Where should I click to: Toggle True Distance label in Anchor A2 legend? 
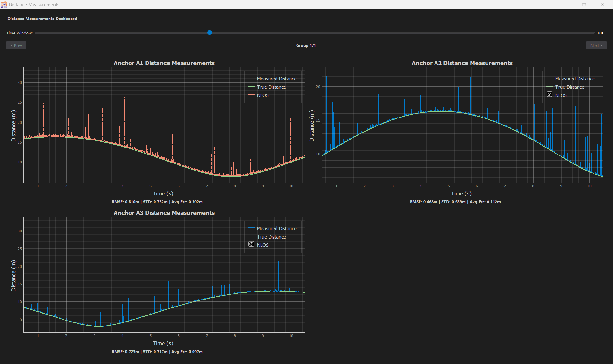[x=569, y=87]
